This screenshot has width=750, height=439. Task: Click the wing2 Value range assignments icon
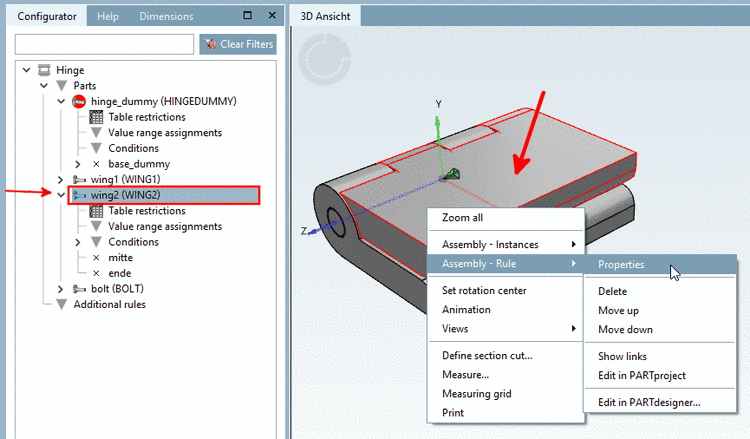point(96,226)
